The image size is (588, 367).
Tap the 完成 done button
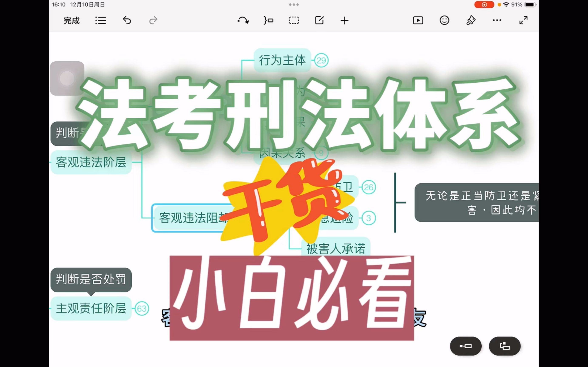tap(71, 21)
